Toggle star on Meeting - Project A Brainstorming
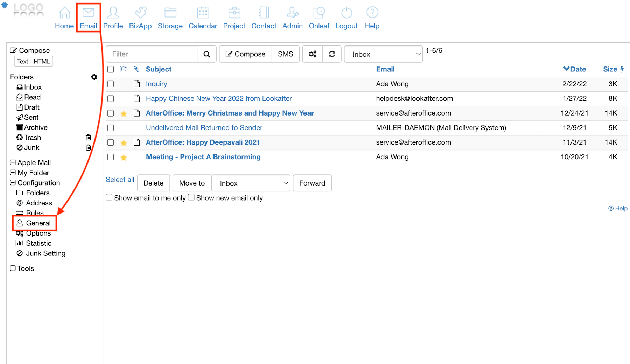Image resolution: width=630 pixels, height=364 pixels. (x=124, y=157)
